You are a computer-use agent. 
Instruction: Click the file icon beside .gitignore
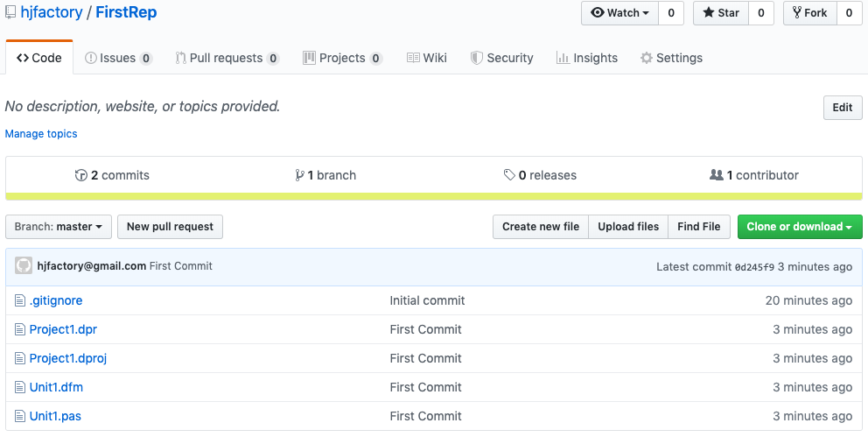pos(20,300)
